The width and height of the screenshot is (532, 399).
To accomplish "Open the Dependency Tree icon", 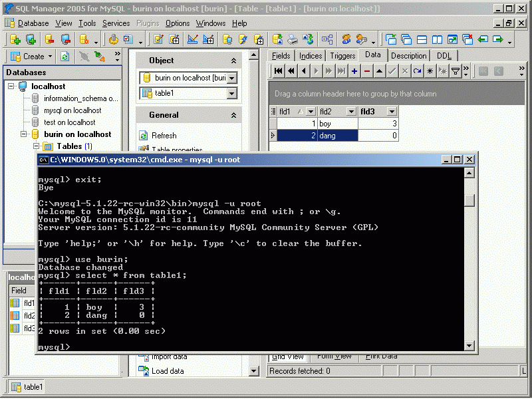I will [x=327, y=39].
